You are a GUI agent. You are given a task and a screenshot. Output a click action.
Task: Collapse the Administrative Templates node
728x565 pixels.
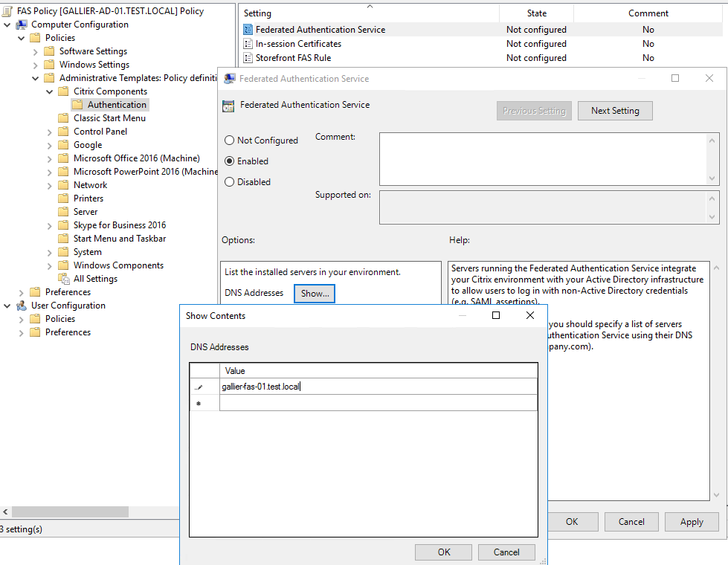(35, 78)
